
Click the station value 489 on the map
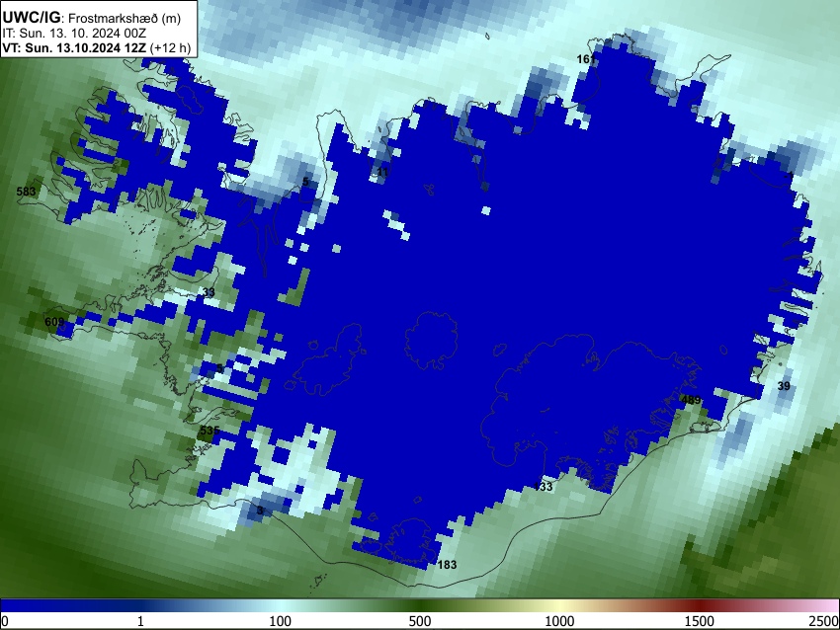pyautogui.click(x=691, y=400)
